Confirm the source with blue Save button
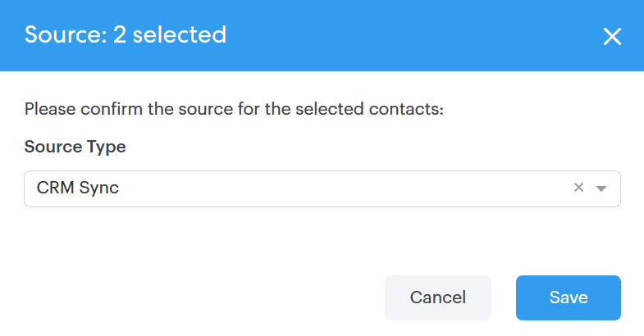 [x=568, y=297]
